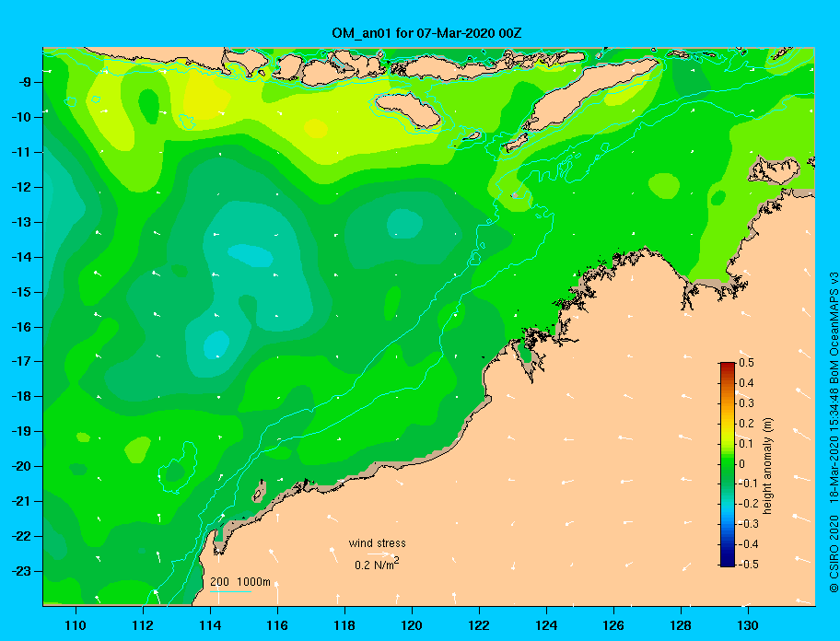Click the latitude label -12

click(21, 188)
